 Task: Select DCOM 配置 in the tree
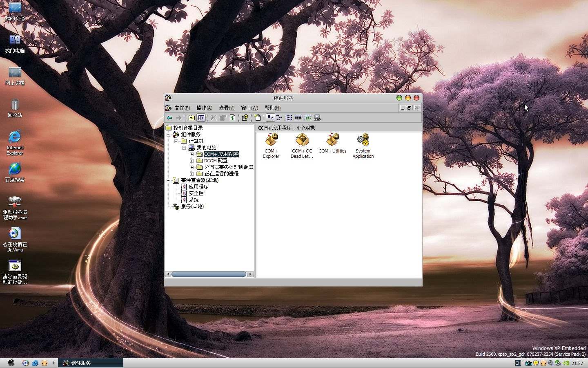click(x=216, y=161)
